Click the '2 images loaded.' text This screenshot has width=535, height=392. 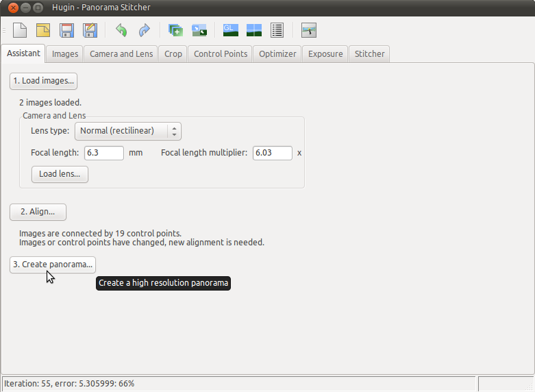click(50, 102)
